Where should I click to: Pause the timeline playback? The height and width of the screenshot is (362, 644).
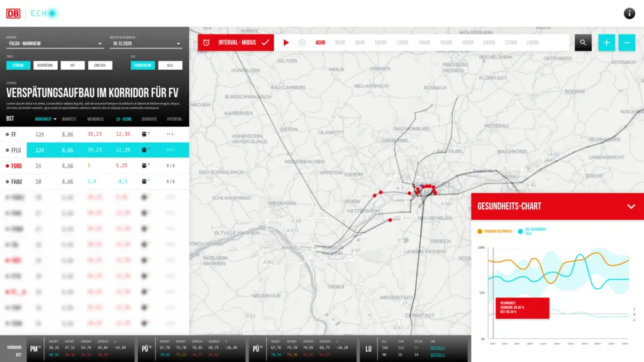303,43
